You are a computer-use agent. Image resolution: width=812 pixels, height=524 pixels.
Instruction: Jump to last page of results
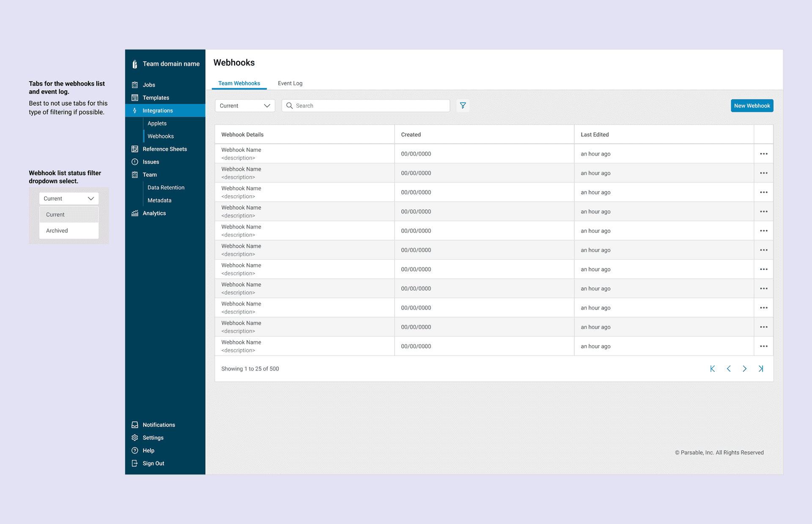point(761,369)
